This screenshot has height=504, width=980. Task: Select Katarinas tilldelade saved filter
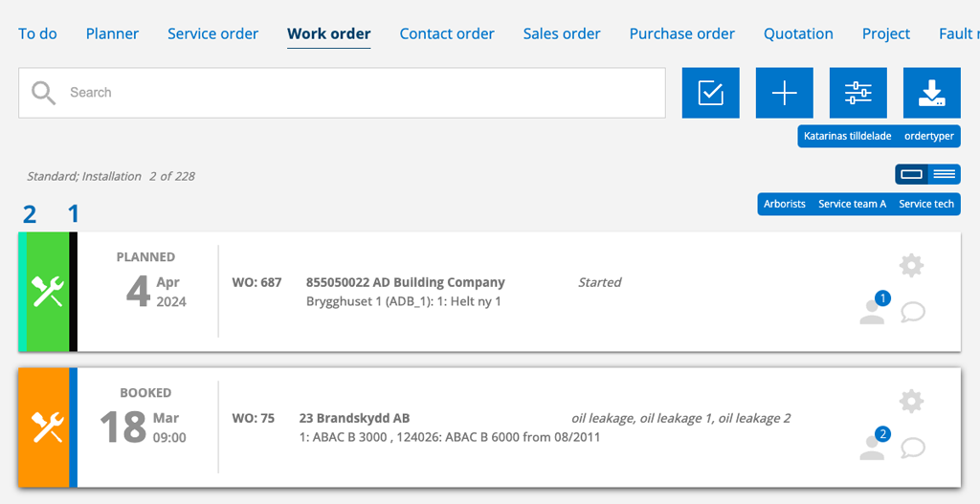pyautogui.click(x=848, y=136)
